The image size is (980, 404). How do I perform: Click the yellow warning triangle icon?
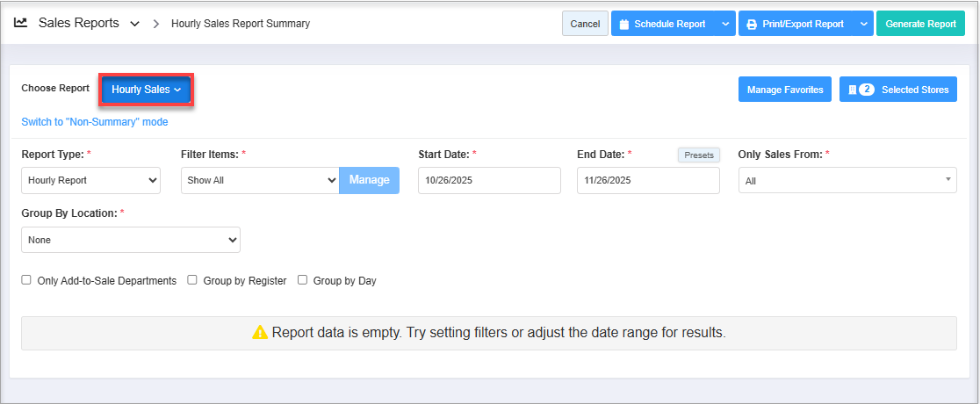tap(260, 333)
